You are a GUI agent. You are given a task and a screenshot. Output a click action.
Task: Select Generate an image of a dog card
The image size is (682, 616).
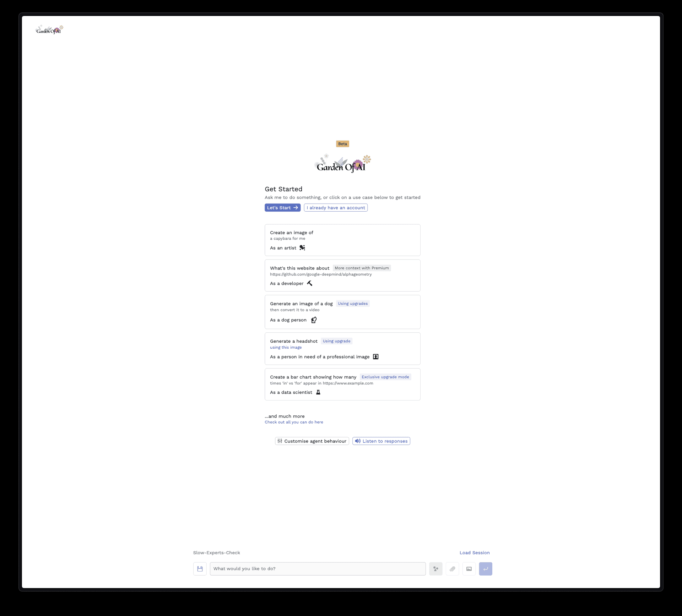click(342, 312)
